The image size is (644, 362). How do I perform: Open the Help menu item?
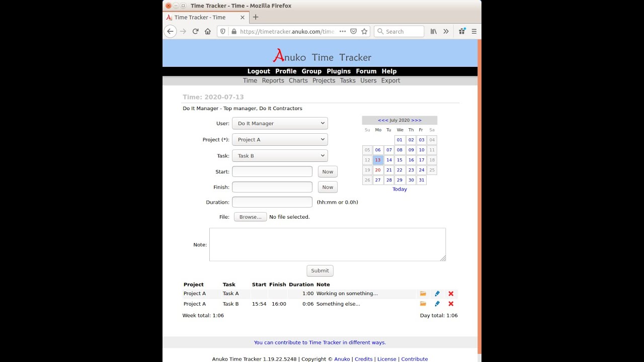[x=389, y=71]
